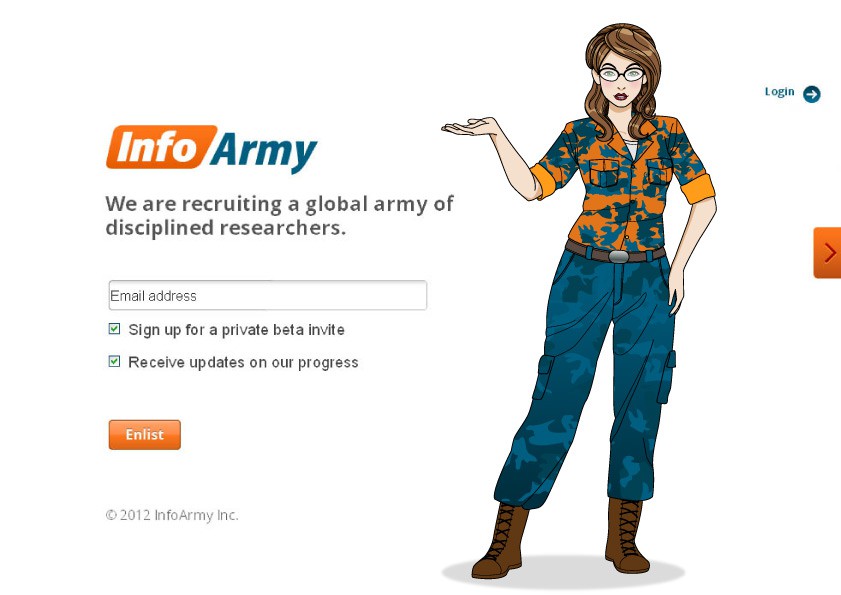The height and width of the screenshot is (595, 841).
Task: Uncheck Receive updates on our progress
Action: pyautogui.click(x=114, y=361)
